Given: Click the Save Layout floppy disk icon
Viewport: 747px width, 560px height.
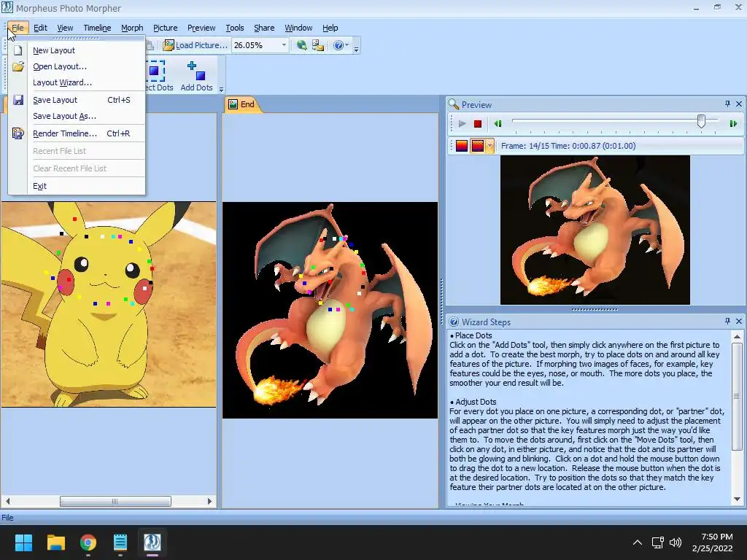Looking at the screenshot, I should point(18,100).
